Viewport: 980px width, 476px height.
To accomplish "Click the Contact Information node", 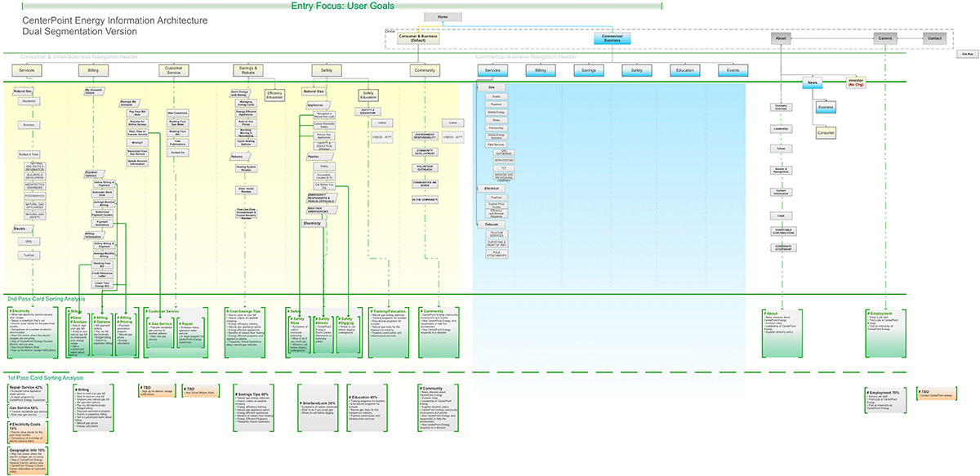I will point(781,193).
